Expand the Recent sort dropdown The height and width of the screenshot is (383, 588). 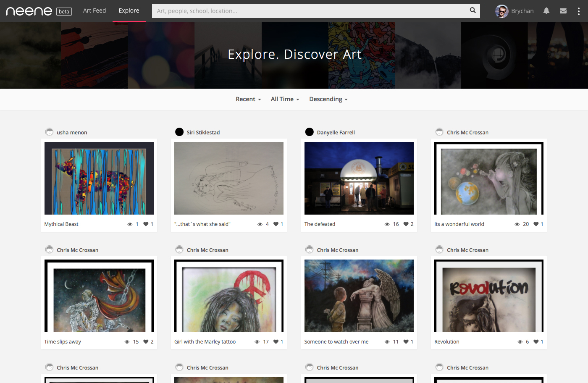(248, 99)
